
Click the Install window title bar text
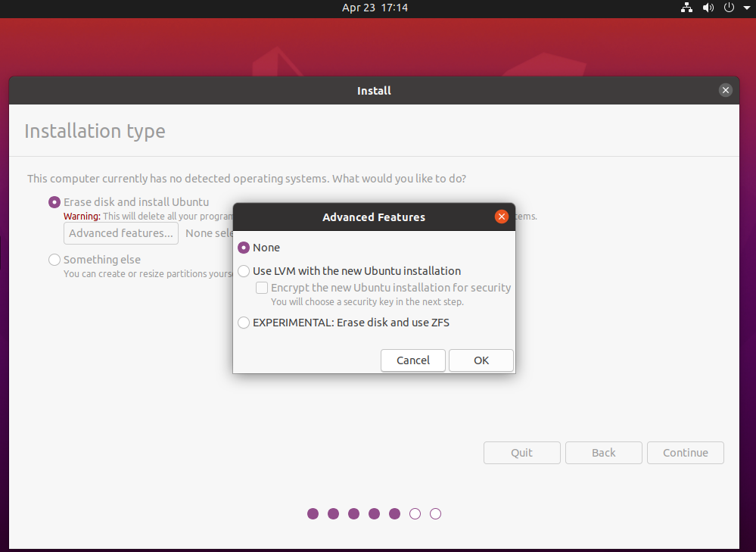[374, 91]
